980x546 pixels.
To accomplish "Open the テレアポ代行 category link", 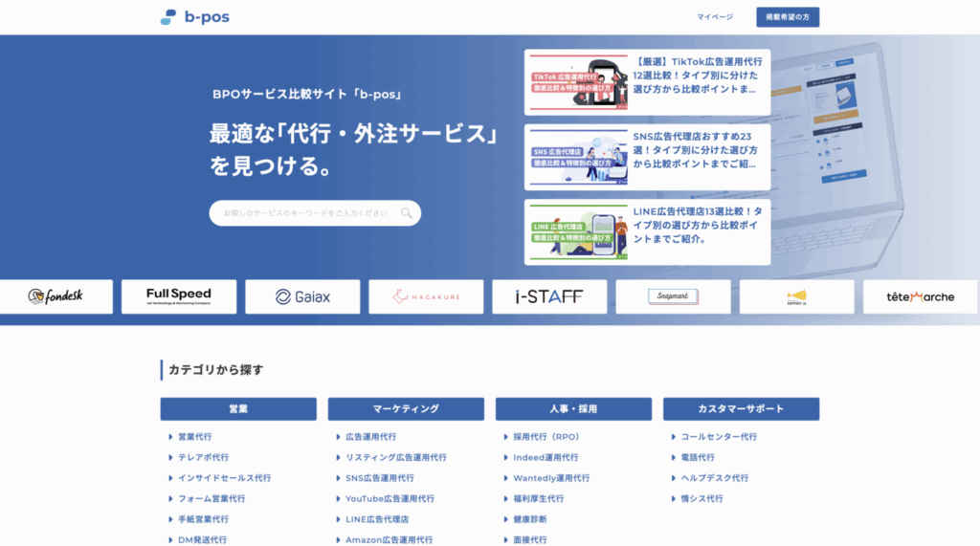I will click(x=203, y=457).
